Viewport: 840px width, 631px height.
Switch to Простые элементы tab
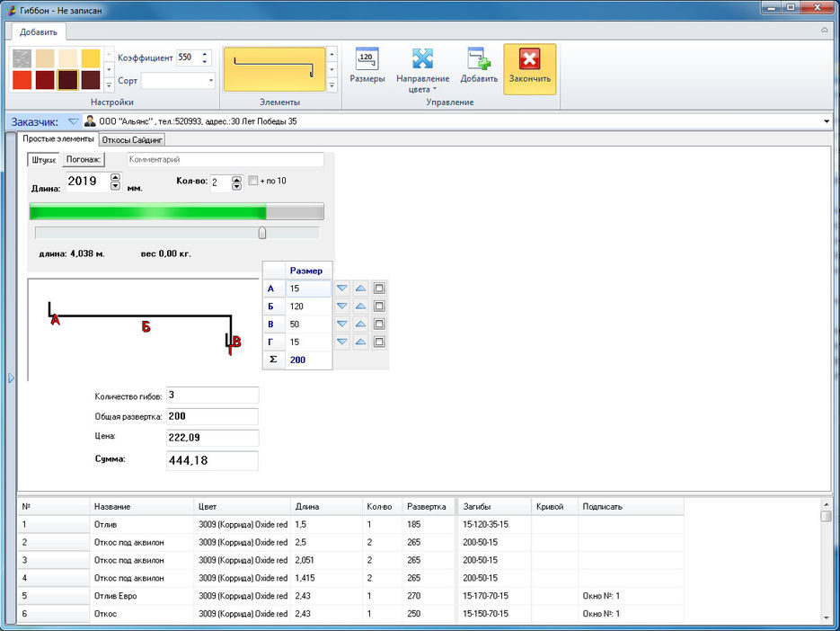[x=57, y=138]
